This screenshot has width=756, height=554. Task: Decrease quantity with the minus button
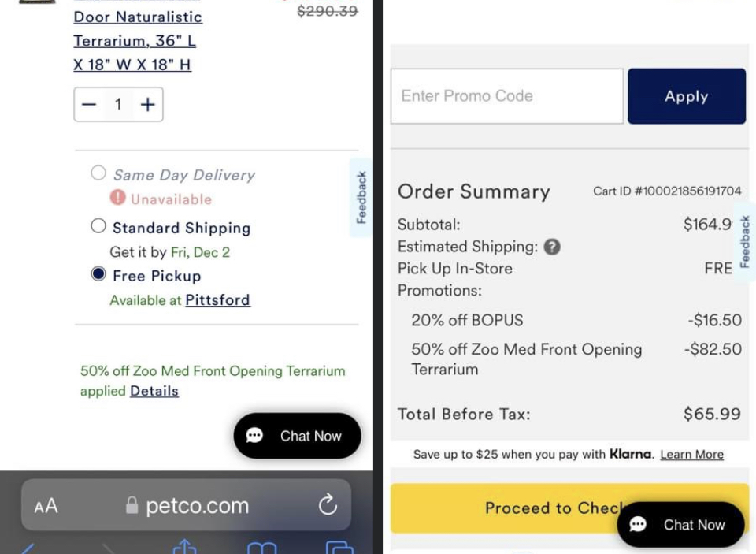(x=89, y=104)
